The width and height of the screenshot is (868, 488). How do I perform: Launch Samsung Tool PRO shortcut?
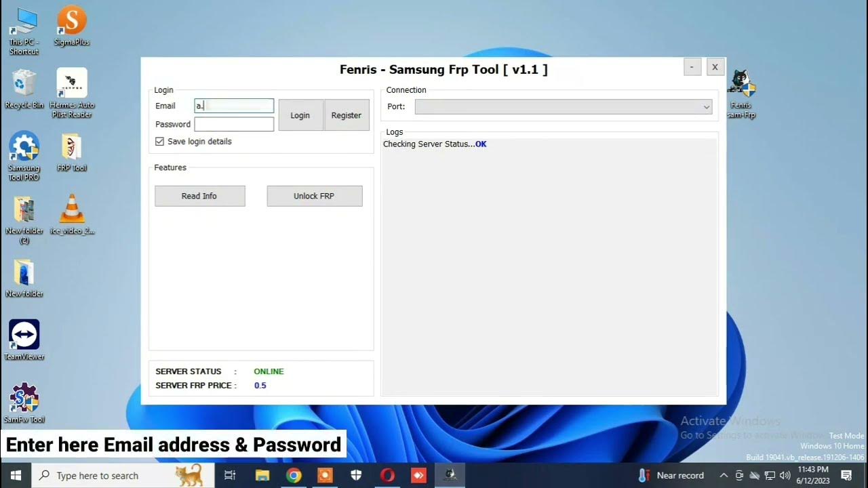(24, 156)
